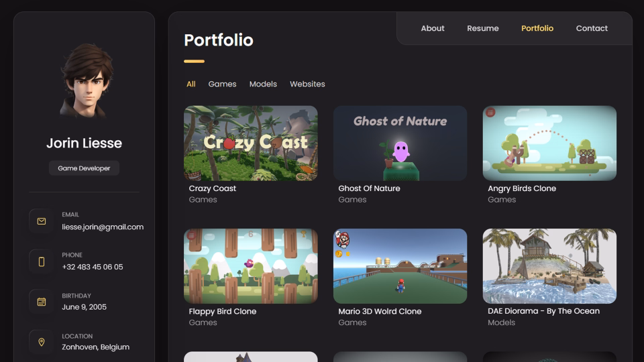Open the Ghost of Nature thumbnail
The width and height of the screenshot is (644, 362).
pos(400,143)
